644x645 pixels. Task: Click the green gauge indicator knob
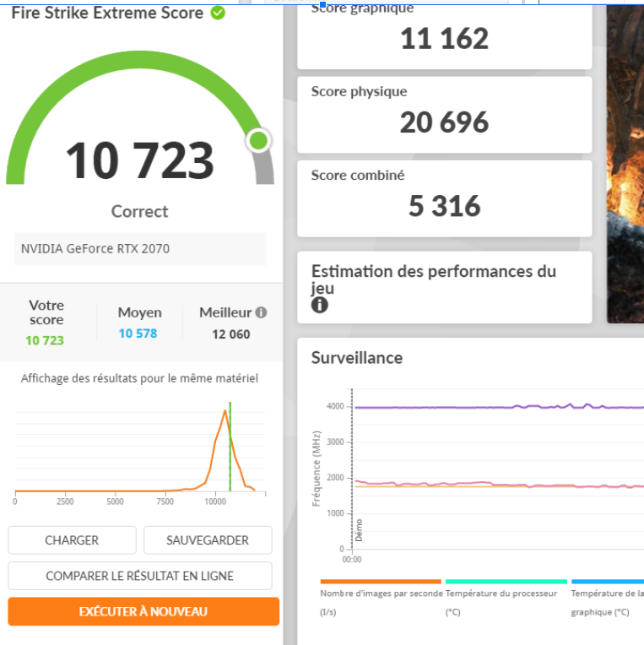(258, 141)
